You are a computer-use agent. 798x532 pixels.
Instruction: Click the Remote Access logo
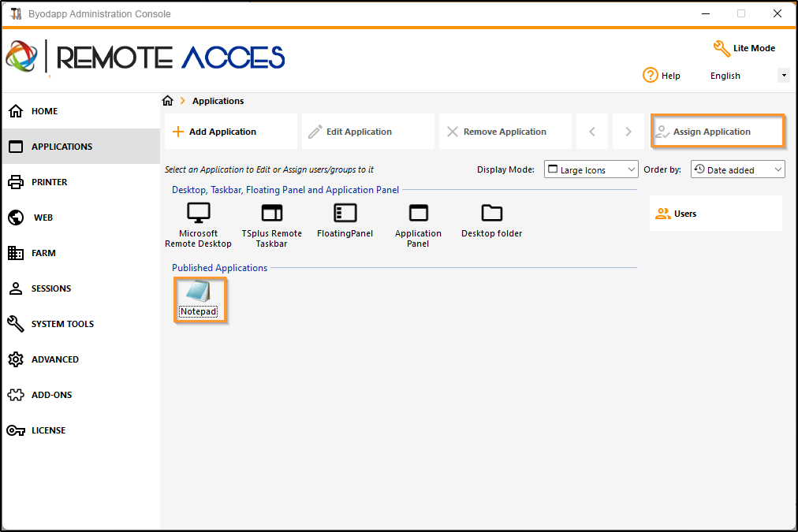pos(146,57)
